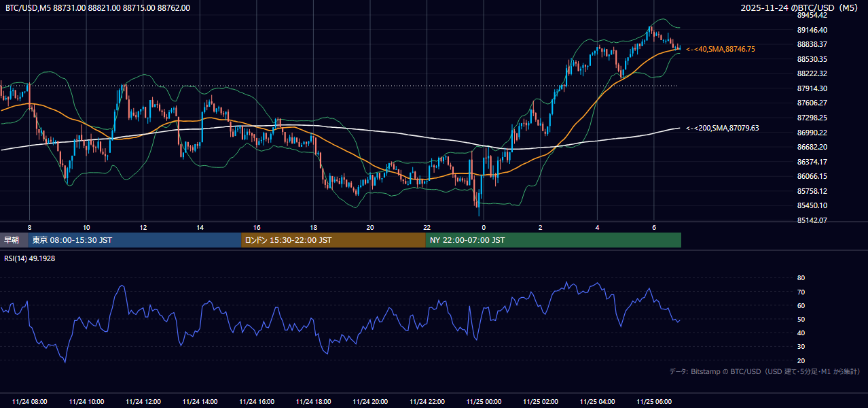
Task: Click hour tick 18 under the candlestick chart
Action: click(313, 227)
